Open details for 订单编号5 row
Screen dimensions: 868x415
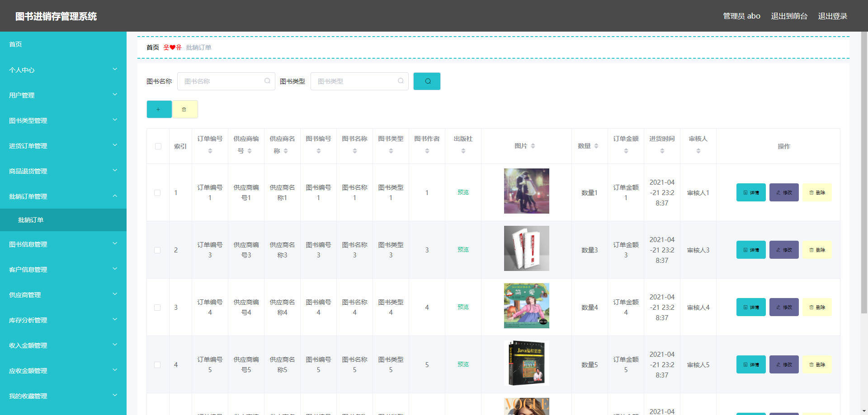tap(751, 364)
